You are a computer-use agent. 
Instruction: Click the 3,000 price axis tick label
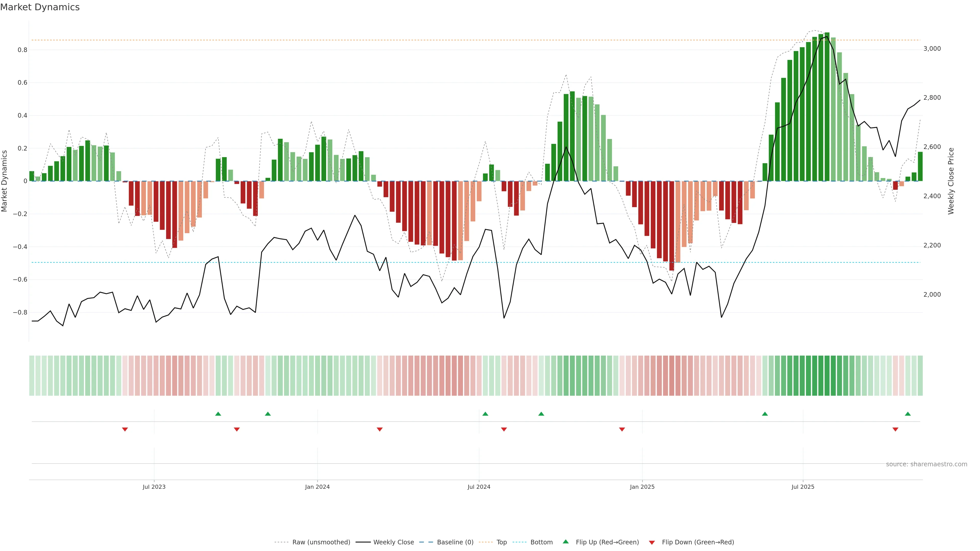pyautogui.click(x=932, y=49)
